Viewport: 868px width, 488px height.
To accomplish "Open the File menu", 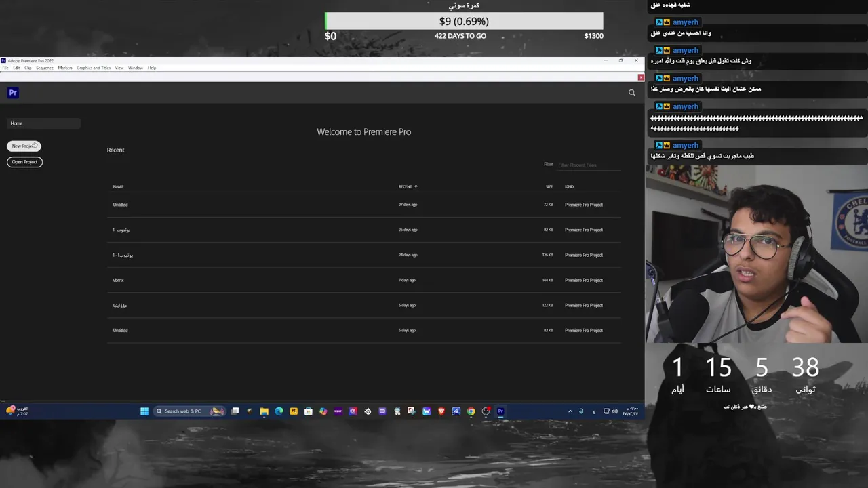I will click(5, 68).
